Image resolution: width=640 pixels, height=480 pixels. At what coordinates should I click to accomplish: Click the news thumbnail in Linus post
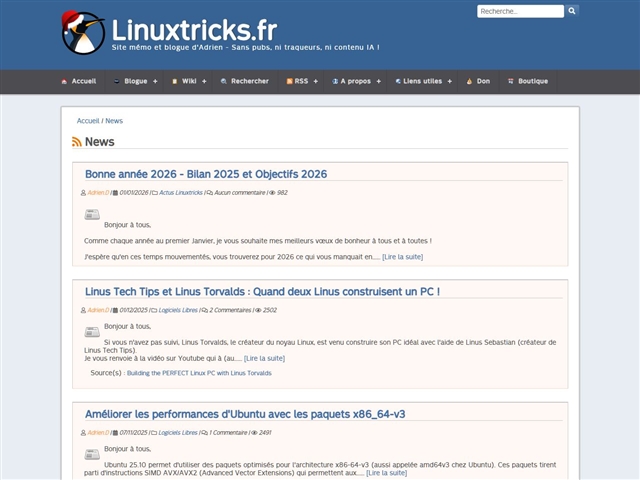coord(92,332)
